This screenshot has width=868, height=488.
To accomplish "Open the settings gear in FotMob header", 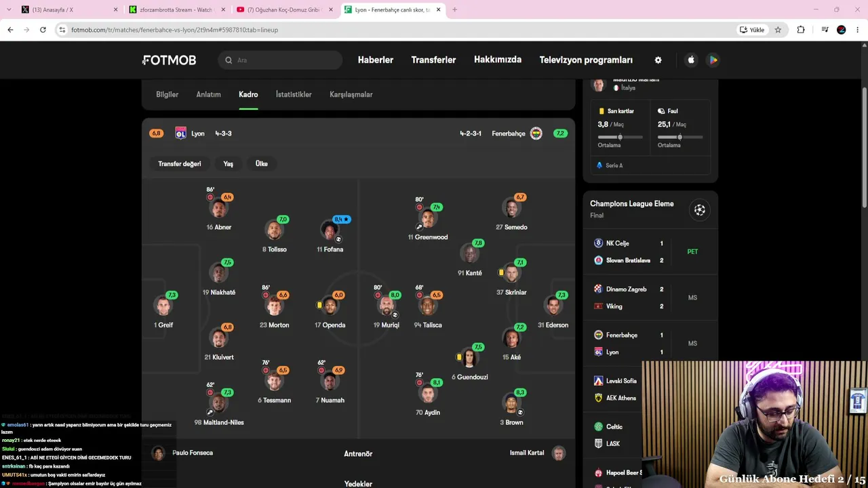I will pyautogui.click(x=658, y=60).
